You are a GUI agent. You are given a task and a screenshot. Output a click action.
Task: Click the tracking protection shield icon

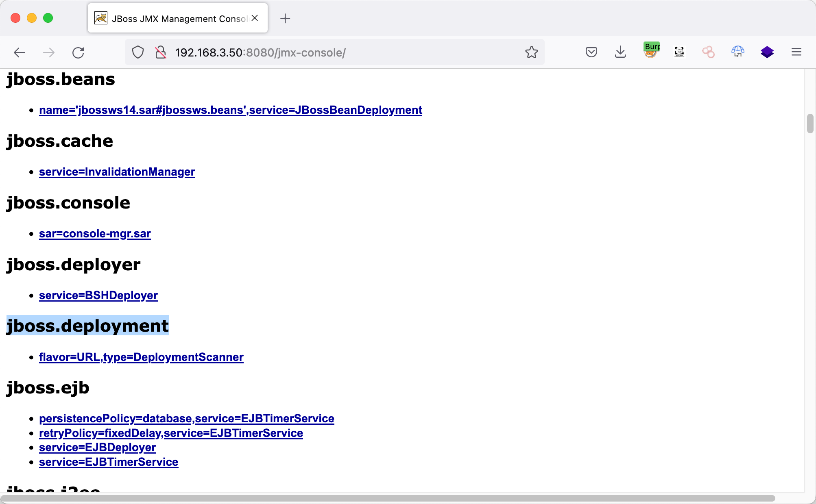click(x=138, y=52)
